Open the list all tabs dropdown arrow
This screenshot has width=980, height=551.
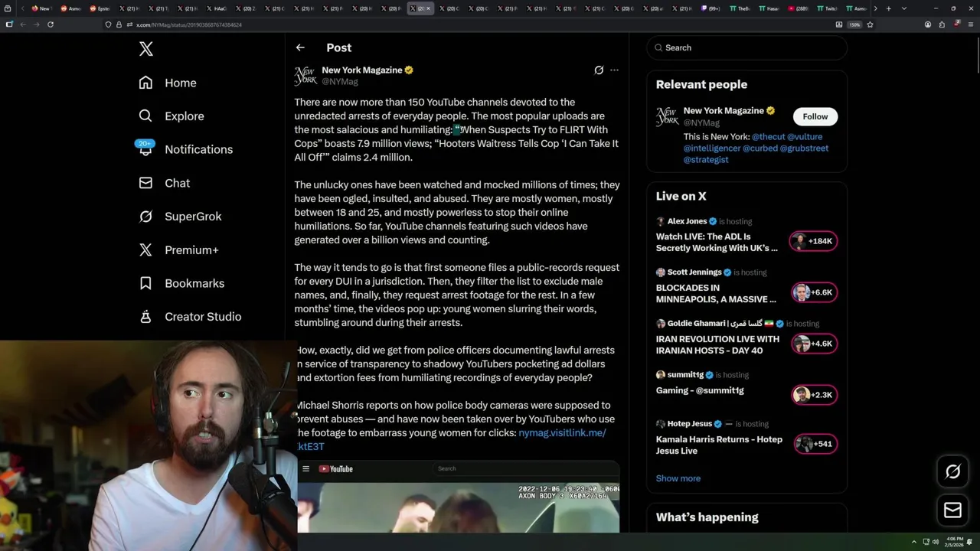pyautogui.click(x=904, y=8)
